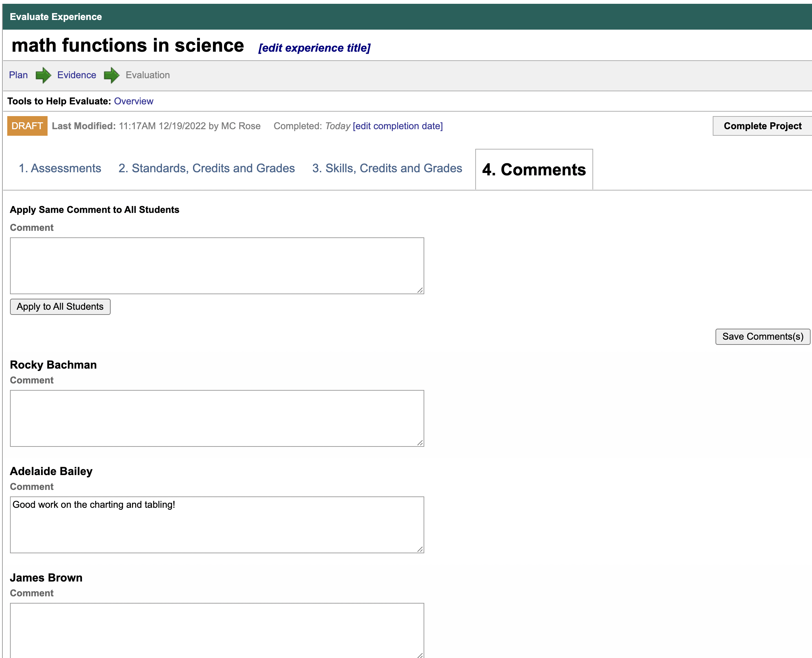Click the Apply Same Comment textarea
Screen dimensions: 812x658
pyautogui.click(x=217, y=266)
